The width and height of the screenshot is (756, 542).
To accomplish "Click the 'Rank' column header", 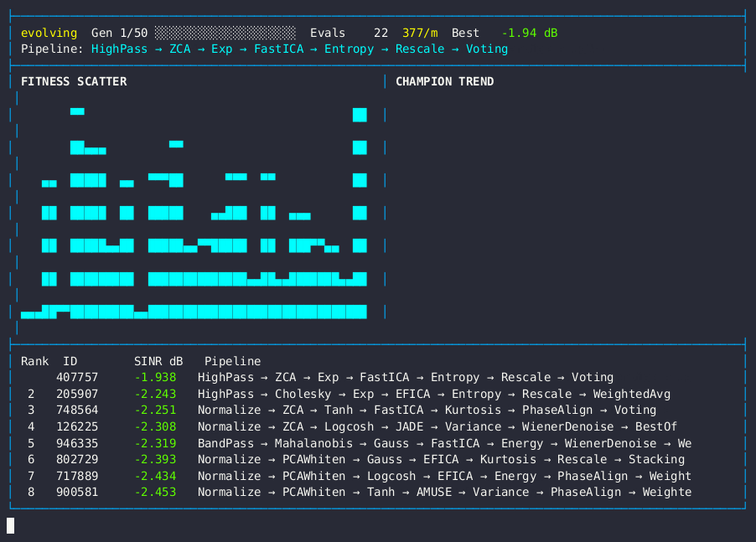I will 34,361.
